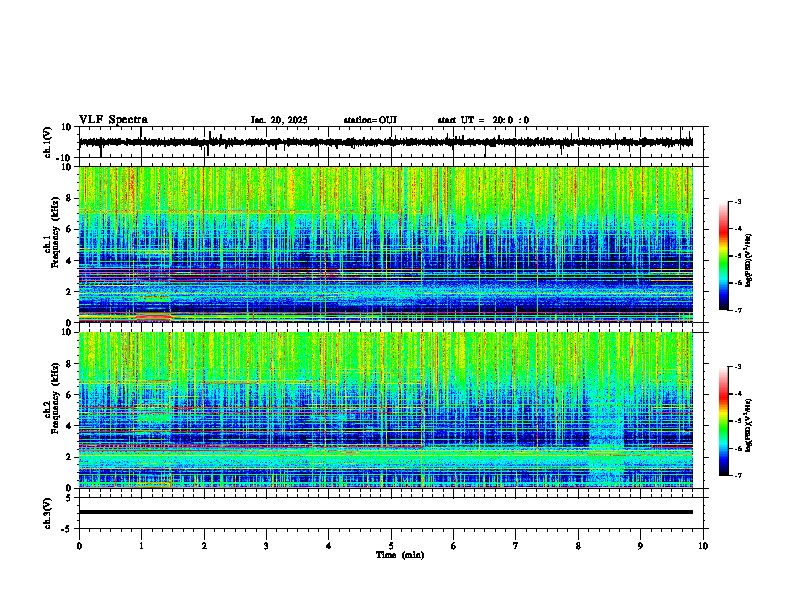Click the ch.3(V) axis label

tap(48, 513)
